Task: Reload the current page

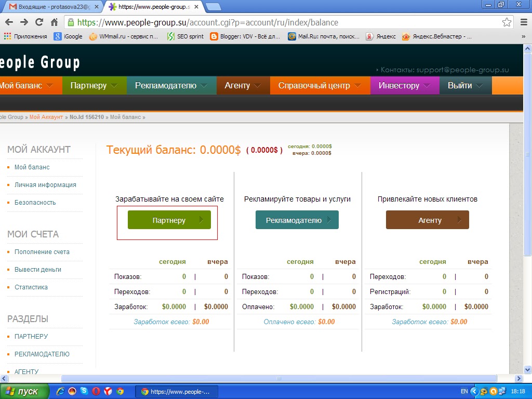Action: [39, 22]
